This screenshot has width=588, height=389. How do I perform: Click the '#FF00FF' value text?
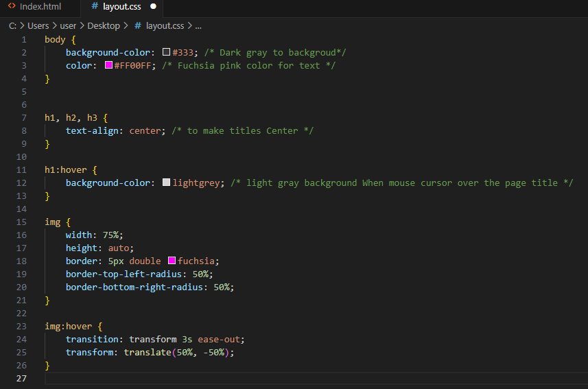tap(132, 66)
